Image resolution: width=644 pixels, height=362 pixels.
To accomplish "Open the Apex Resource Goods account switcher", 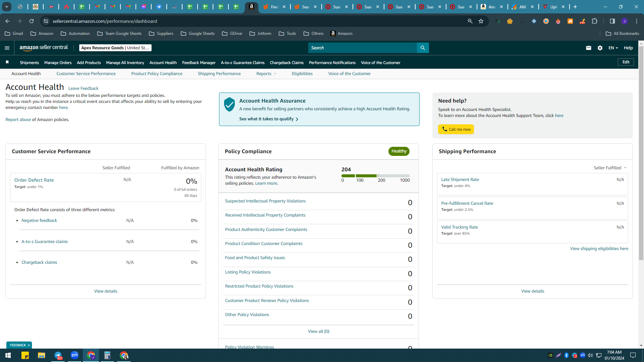I will point(115,48).
